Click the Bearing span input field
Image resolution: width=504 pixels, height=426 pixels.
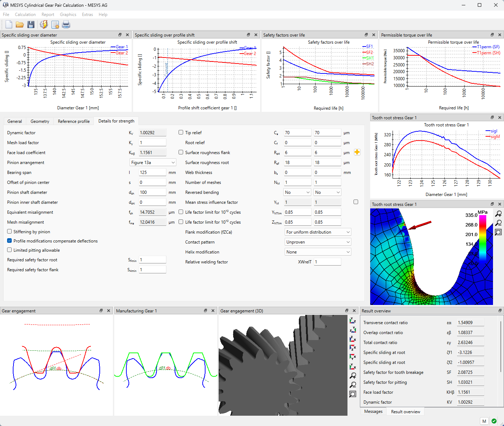tap(152, 173)
